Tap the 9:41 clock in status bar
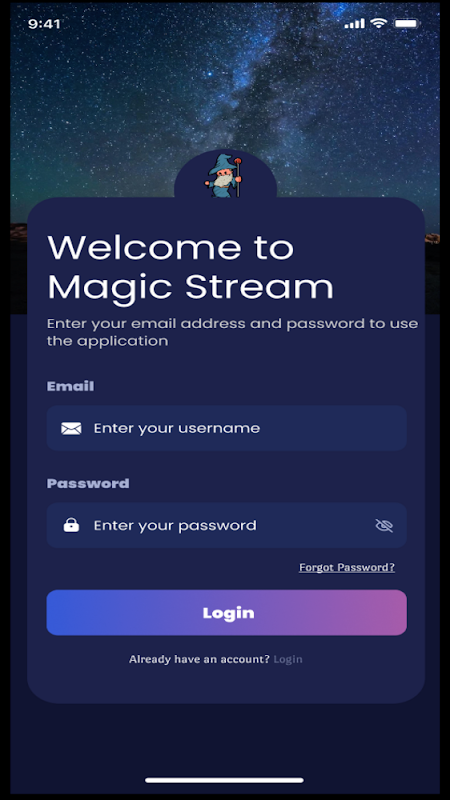The image size is (450, 800). click(44, 23)
